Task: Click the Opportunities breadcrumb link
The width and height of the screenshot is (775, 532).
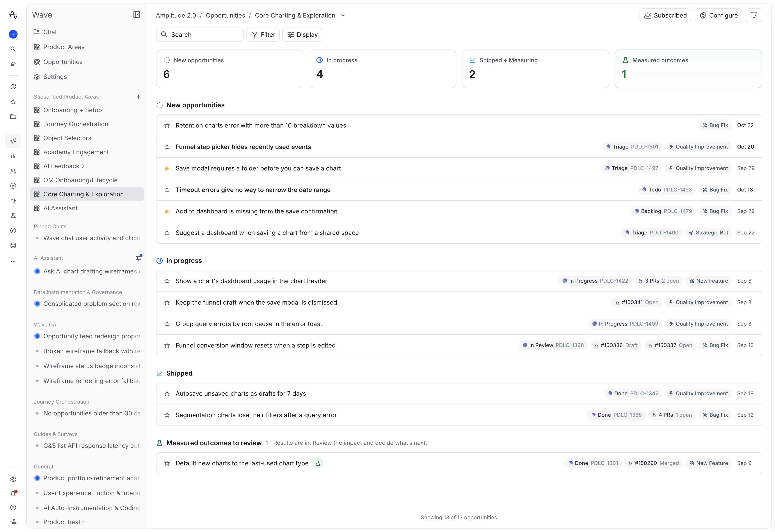Action: click(x=226, y=15)
